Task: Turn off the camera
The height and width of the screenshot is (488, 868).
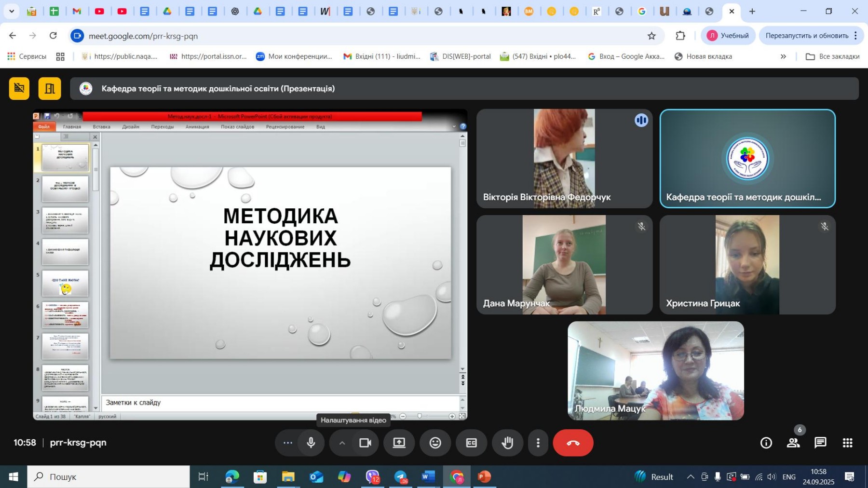Action: [x=365, y=443]
